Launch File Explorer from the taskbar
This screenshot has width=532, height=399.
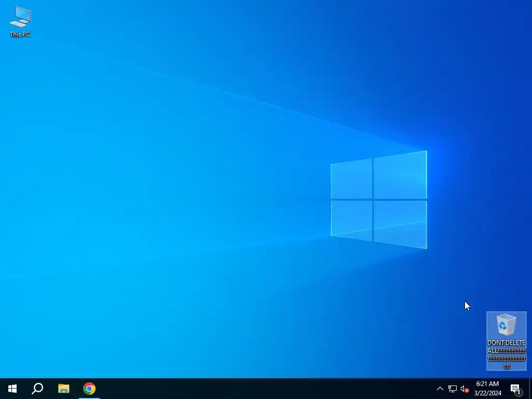click(63, 389)
